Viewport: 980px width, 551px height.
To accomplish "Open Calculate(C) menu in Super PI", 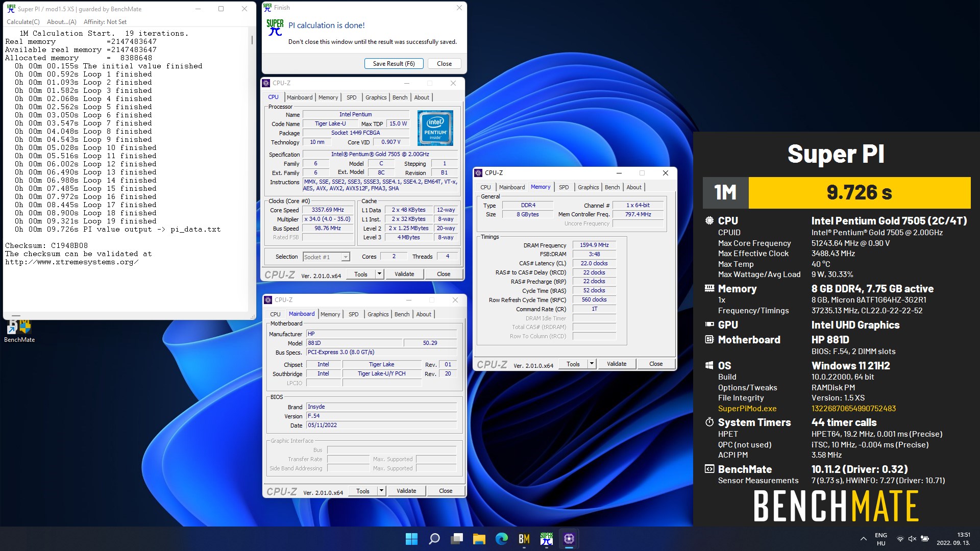I will point(23,22).
